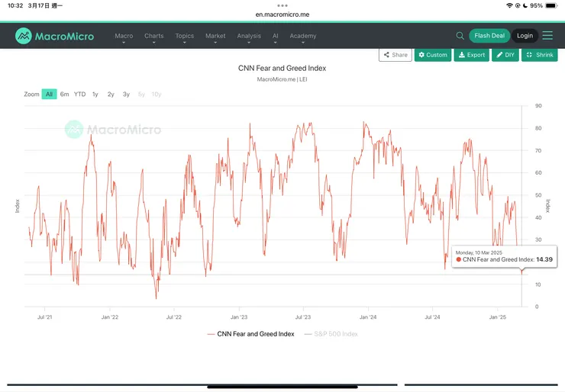This screenshot has height=392, width=565.
Task: Expand the AI menu
Action: pyautogui.click(x=276, y=37)
